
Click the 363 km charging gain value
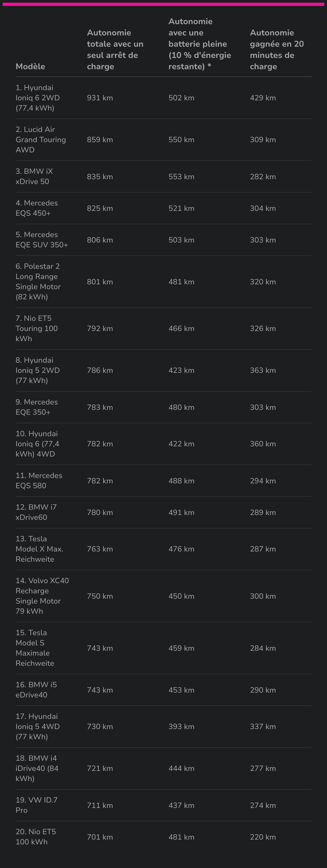click(263, 370)
